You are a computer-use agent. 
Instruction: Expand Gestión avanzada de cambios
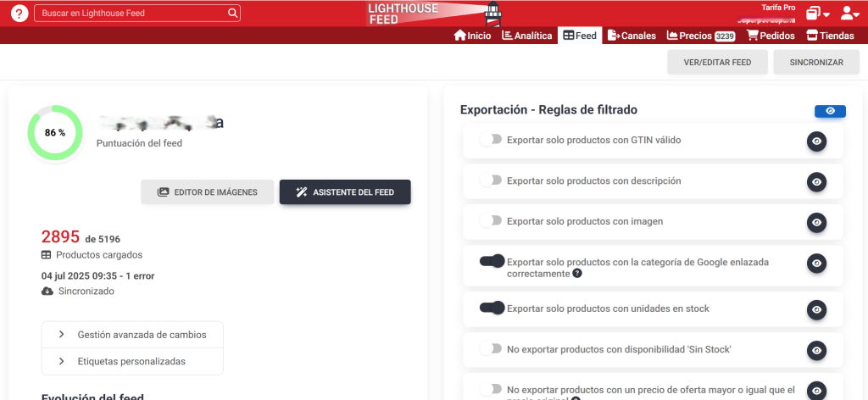point(132,335)
